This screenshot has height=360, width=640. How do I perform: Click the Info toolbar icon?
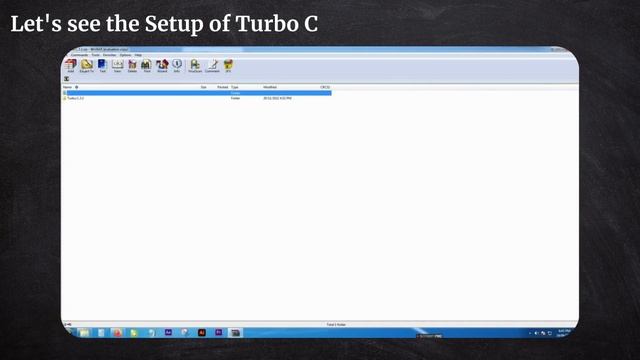(x=177, y=66)
